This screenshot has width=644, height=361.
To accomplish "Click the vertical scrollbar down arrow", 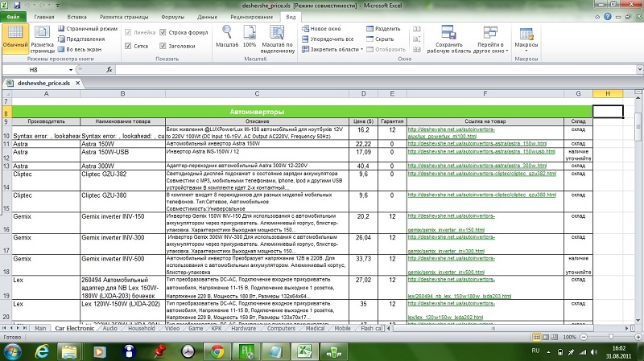I will (x=638, y=320).
